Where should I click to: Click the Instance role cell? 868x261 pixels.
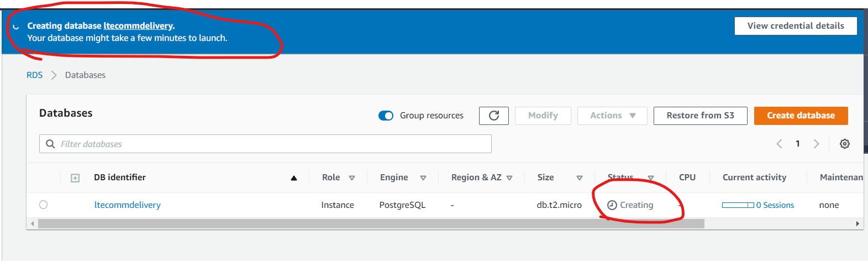pos(338,205)
